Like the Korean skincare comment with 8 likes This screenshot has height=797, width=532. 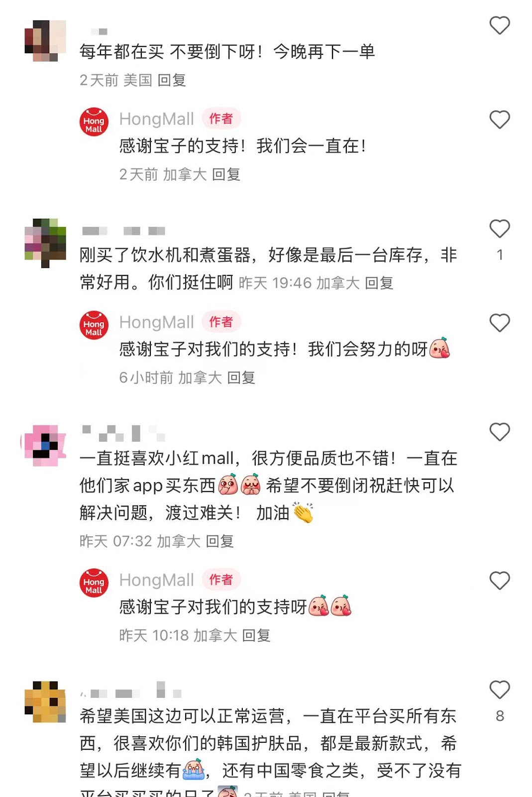click(x=500, y=690)
